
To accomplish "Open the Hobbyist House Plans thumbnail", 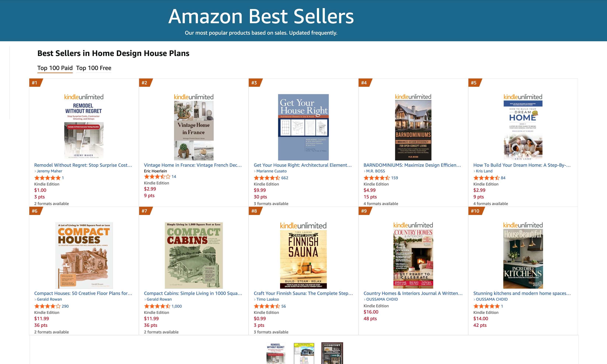I will point(332,353).
